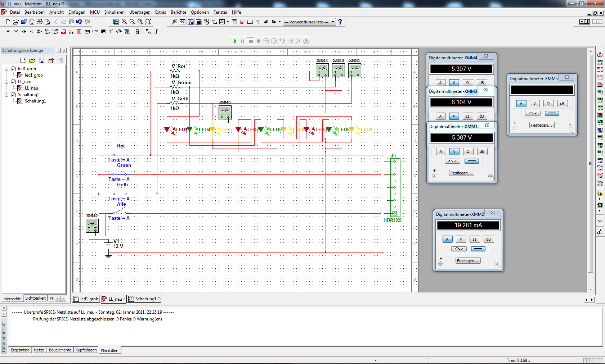Place a Source component icon
Image resolution: width=605 pixels, height=364 pixels.
[x=8, y=32]
